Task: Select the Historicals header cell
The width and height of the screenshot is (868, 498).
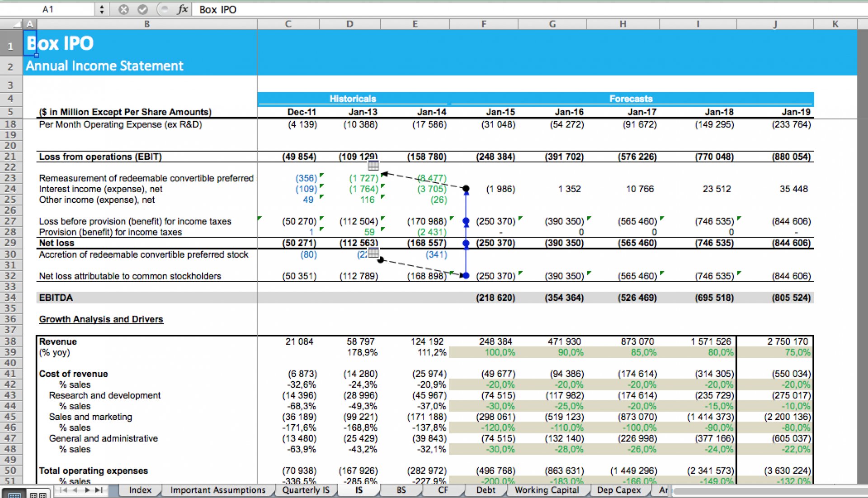Action: click(353, 99)
